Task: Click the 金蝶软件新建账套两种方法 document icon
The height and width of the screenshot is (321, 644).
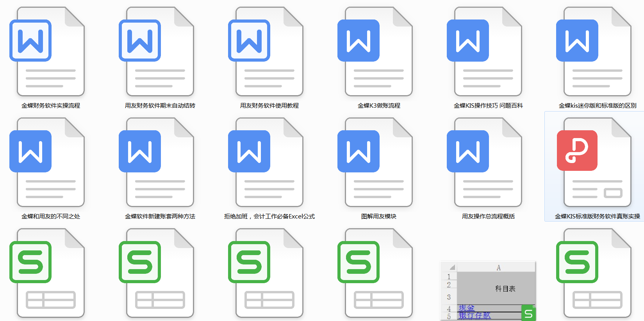Action: 157,162
